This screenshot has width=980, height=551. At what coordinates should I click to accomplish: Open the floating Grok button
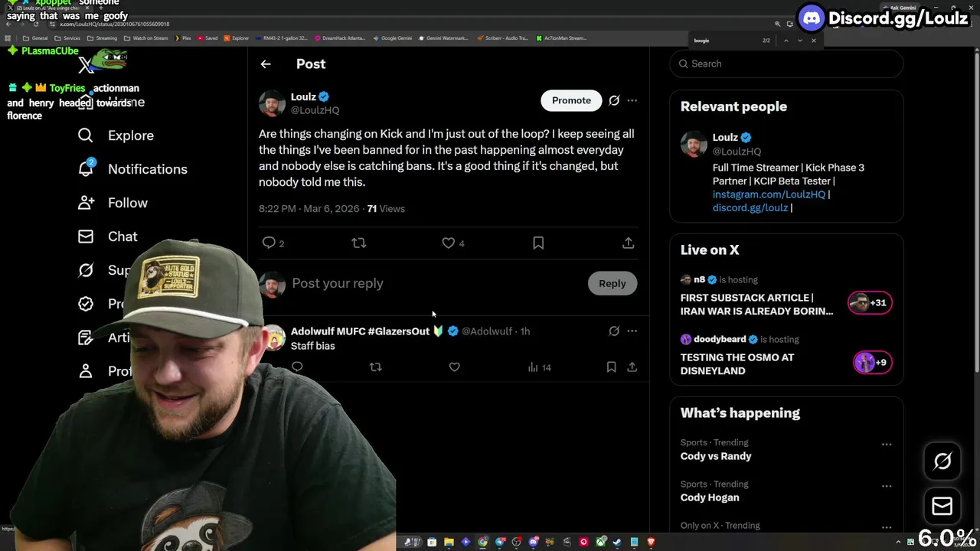pos(942,461)
